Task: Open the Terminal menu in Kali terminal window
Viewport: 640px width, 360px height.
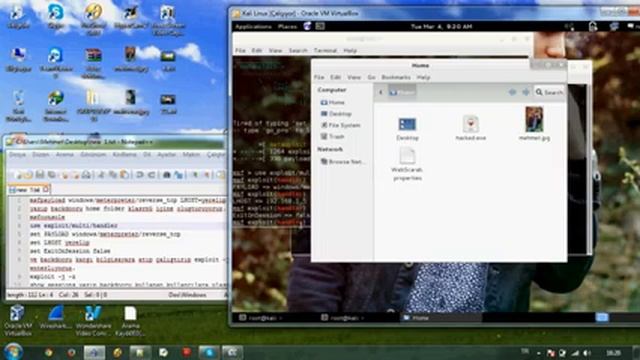Action: [325, 51]
